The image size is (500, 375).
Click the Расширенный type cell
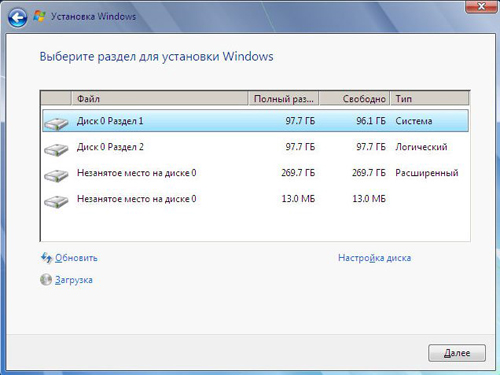(x=427, y=173)
